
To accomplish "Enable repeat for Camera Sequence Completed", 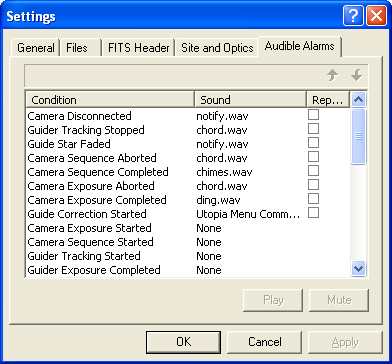I will 313,171.
